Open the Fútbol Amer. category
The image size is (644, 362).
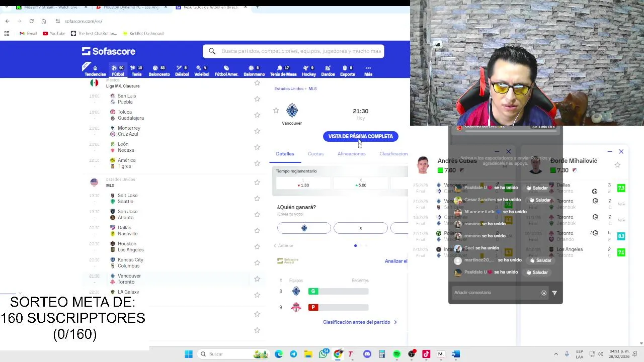pyautogui.click(x=226, y=70)
